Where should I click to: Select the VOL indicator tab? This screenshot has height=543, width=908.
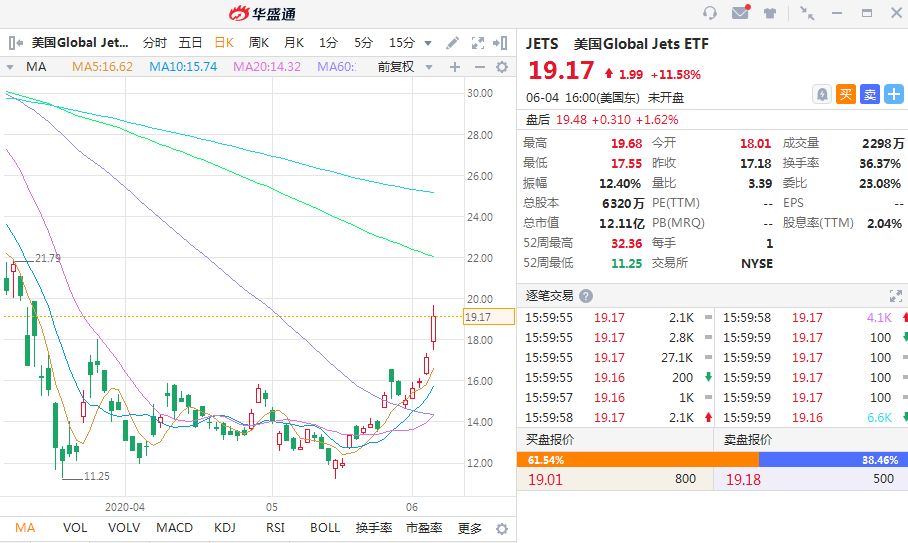click(x=75, y=528)
